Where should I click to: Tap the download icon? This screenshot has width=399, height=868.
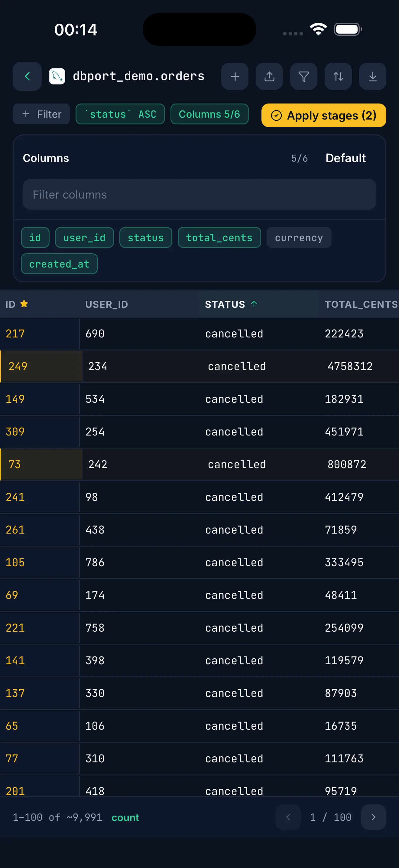(x=372, y=76)
